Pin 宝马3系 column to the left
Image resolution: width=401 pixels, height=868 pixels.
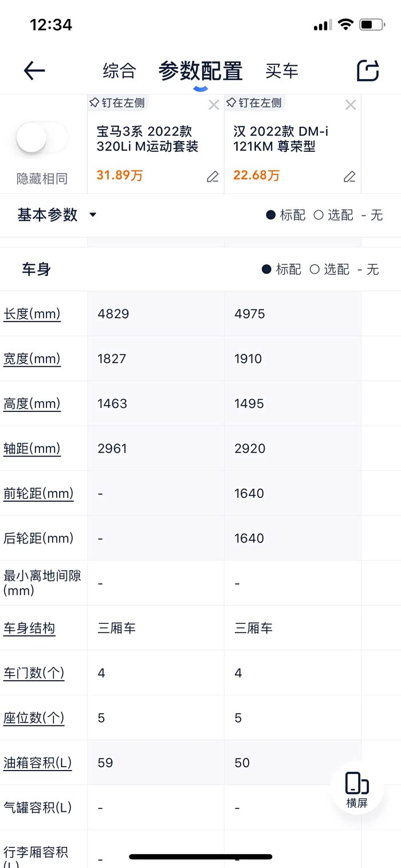click(117, 103)
